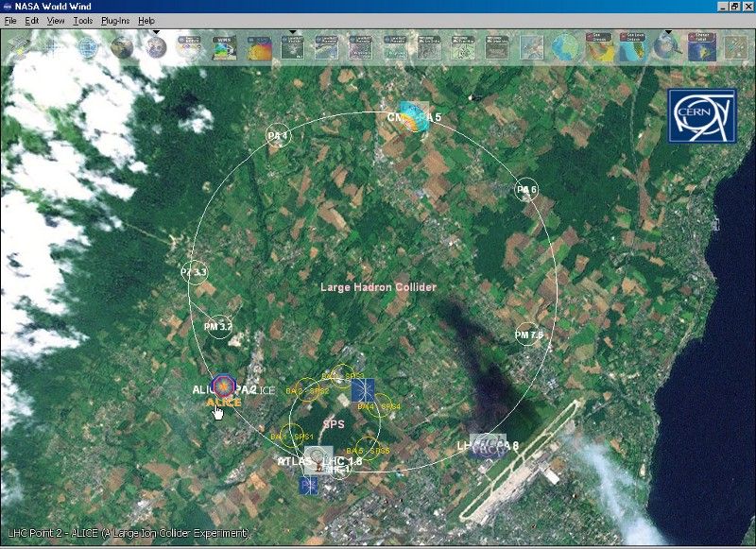
Task: Toggle the Sea Level layer icon
Action: 633,48
